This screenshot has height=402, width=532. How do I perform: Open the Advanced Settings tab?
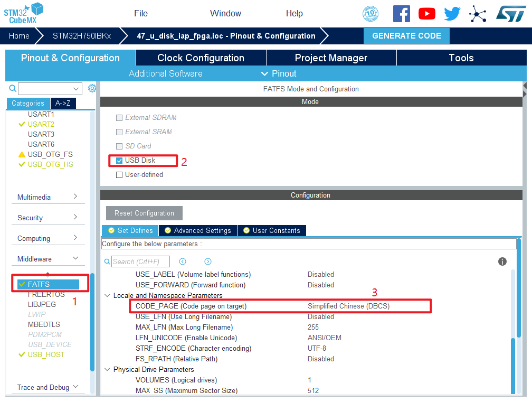(197, 230)
